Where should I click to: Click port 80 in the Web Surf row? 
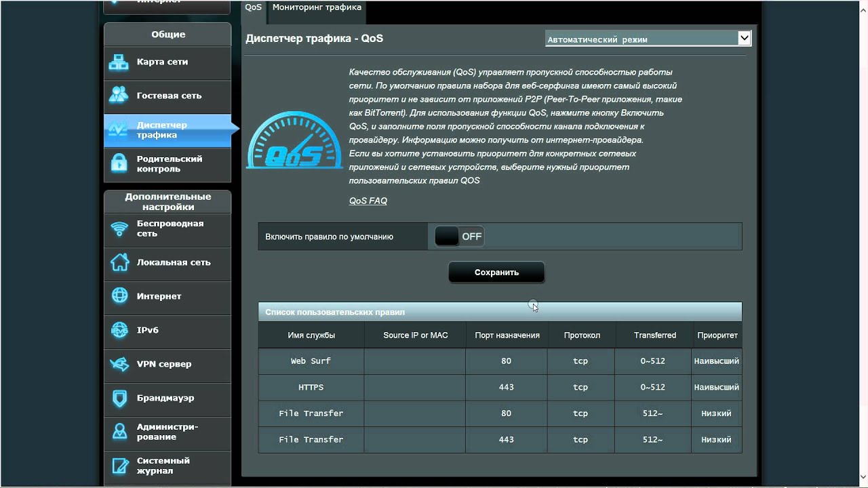click(x=507, y=361)
